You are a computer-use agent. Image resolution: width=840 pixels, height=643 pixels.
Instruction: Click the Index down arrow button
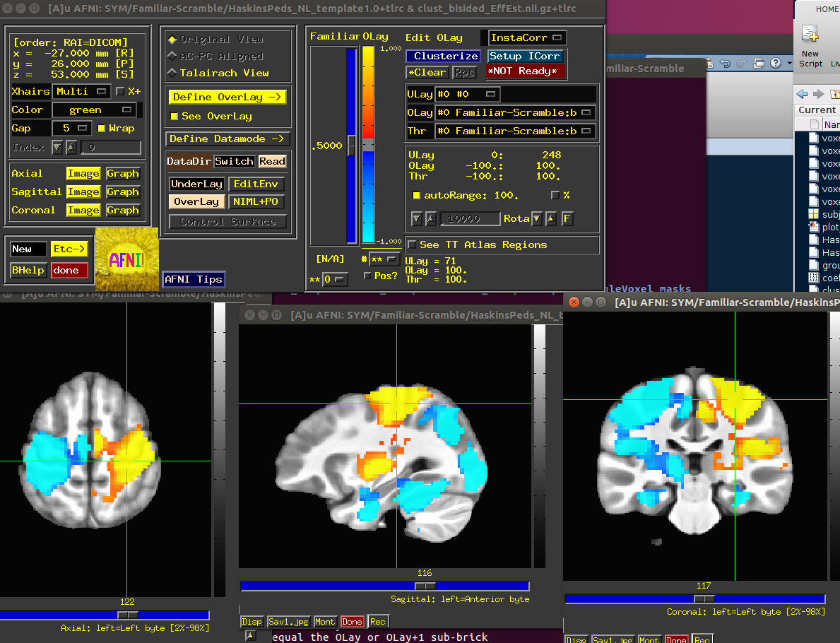[57, 148]
